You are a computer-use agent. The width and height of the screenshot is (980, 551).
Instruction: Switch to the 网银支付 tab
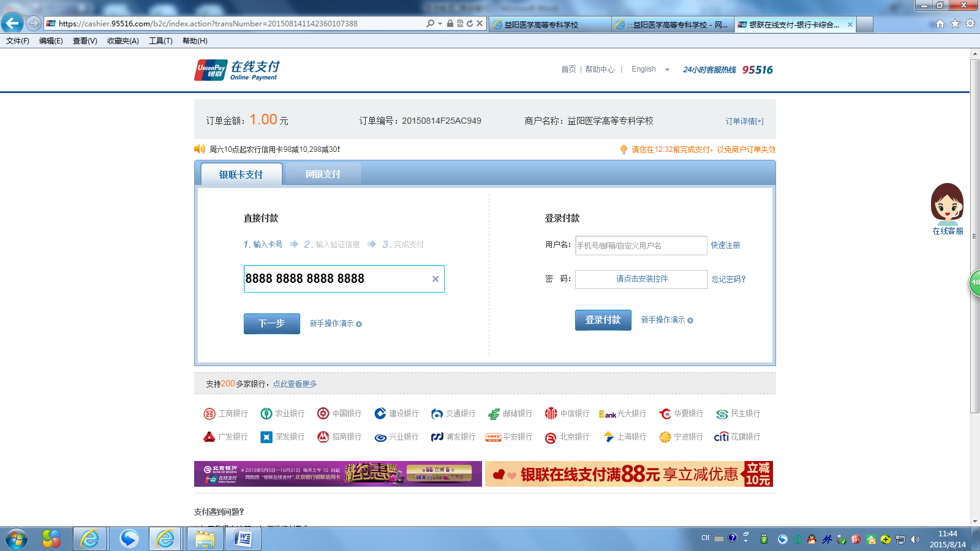pos(323,174)
